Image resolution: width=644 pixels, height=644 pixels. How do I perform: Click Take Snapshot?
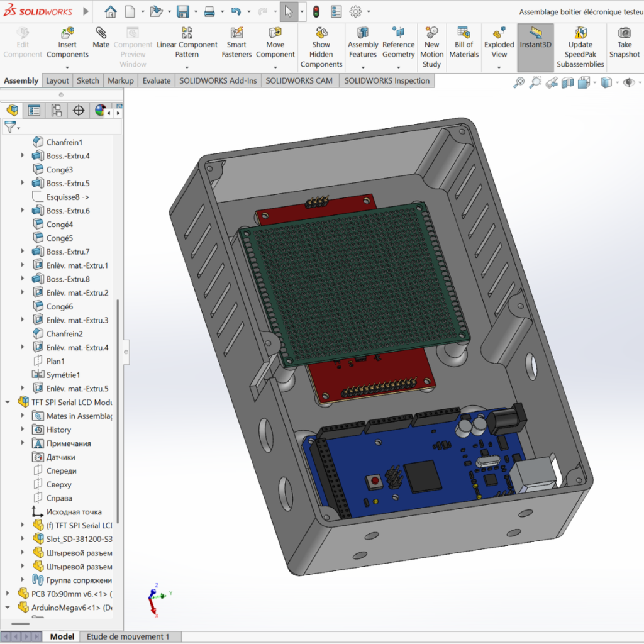click(625, 43)
